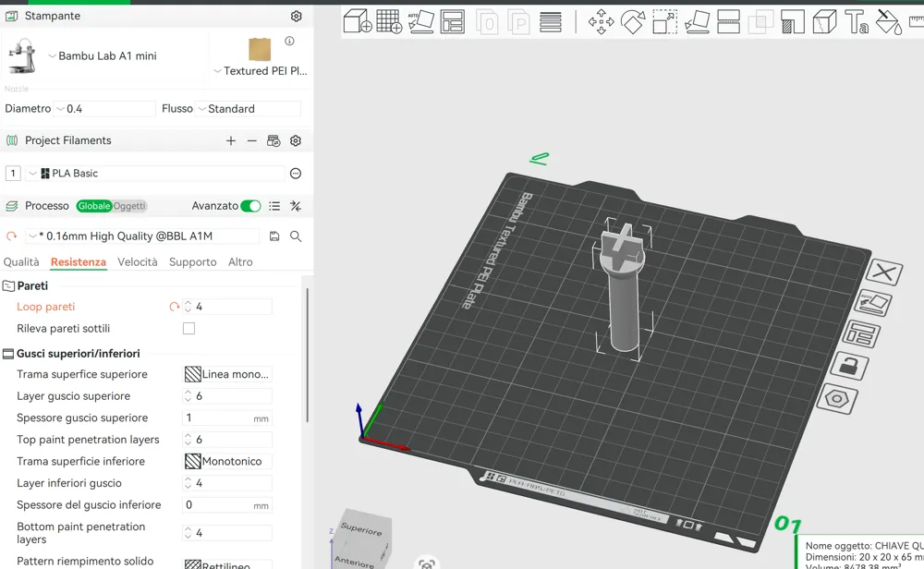
Task: Switch to the Resistenza tab
Action: (x=79, y=262)
